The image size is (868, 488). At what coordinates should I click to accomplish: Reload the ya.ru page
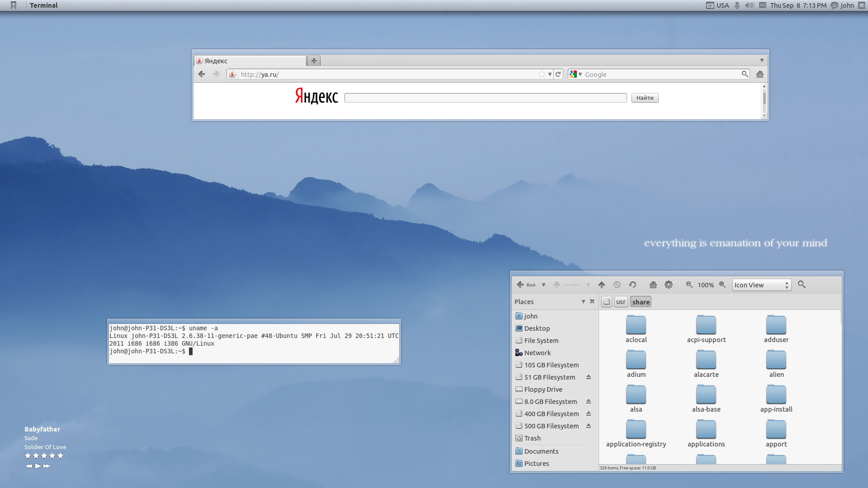(558, 74)
